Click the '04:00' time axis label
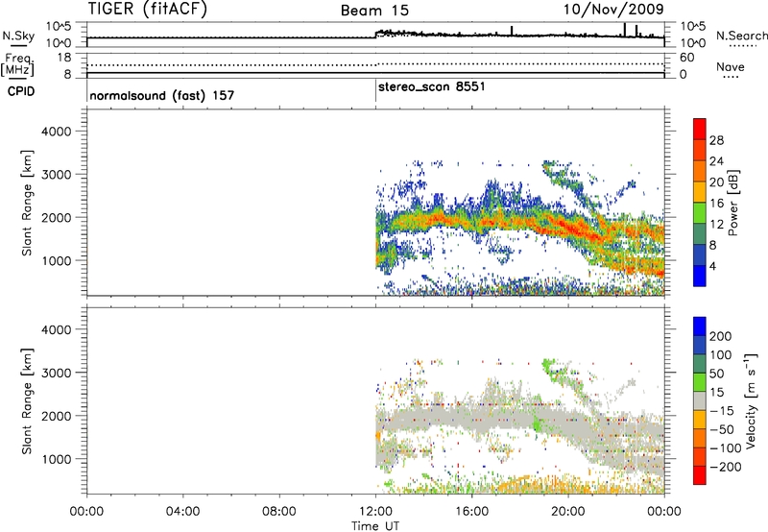 click(x=182, y=512)
